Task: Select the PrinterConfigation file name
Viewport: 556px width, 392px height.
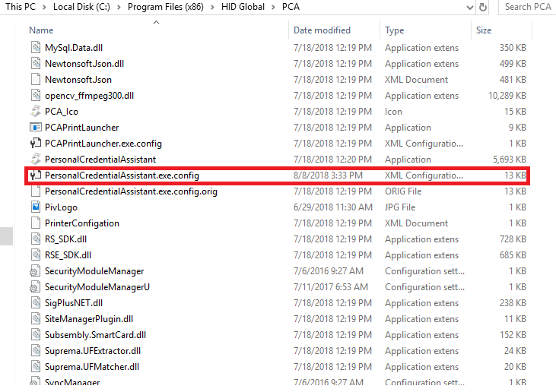Action: click(82, 223)
